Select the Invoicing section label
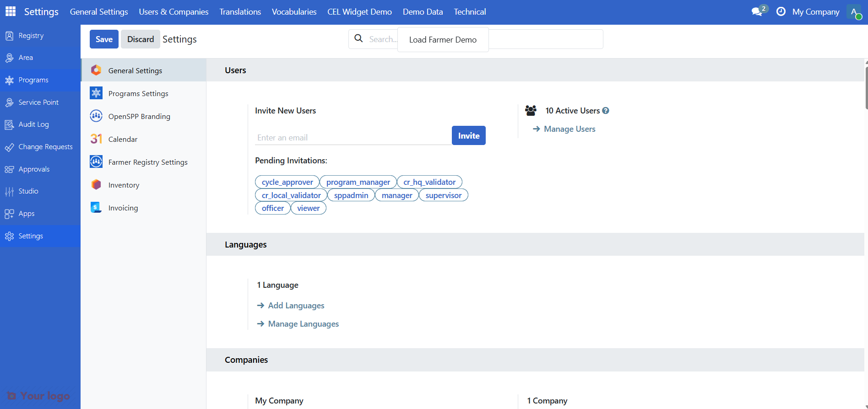This screenshot has height=409, width=868. pyautogui.click(x=123, y=208)
